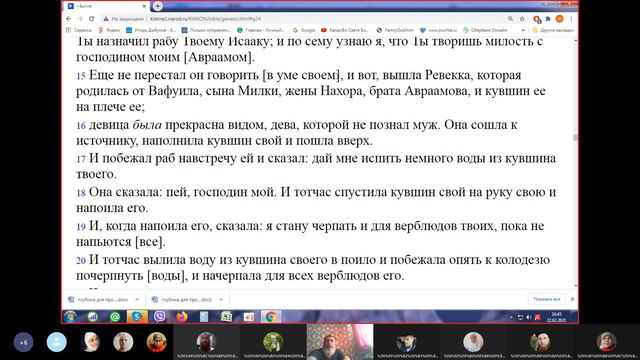
Task: Bookmark this page with the star icon
Action: pos(522,19)
